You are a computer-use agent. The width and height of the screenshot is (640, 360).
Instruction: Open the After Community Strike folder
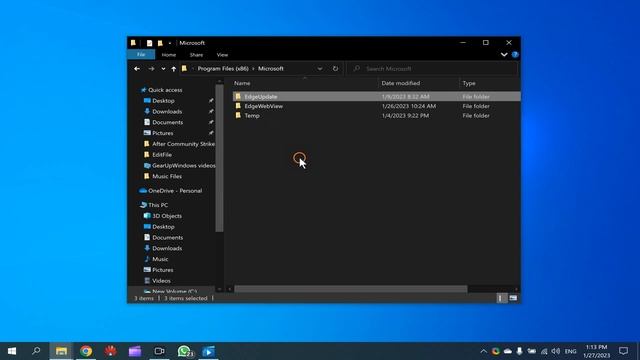point(183,144)
